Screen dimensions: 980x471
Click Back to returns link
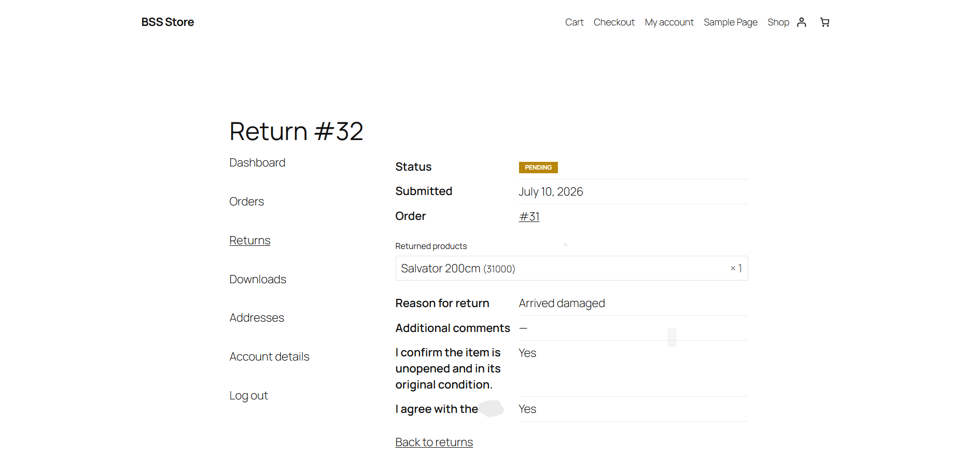point(434,442)
